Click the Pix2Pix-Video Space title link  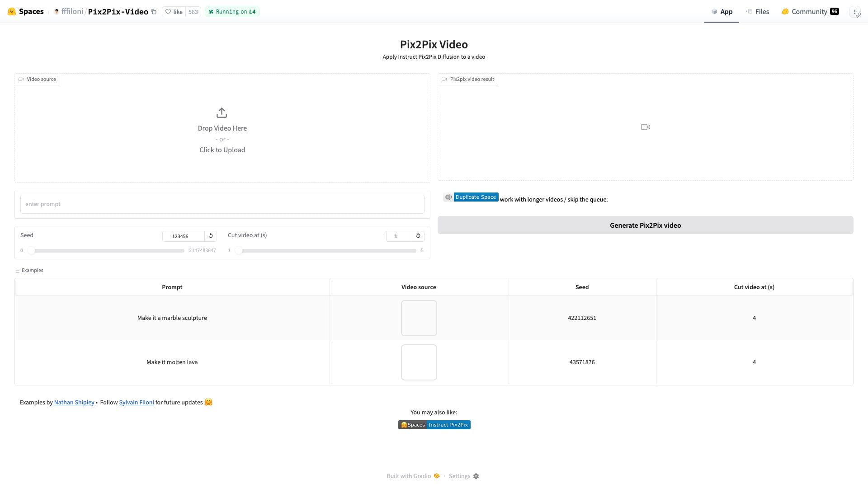tap(118, 12)
